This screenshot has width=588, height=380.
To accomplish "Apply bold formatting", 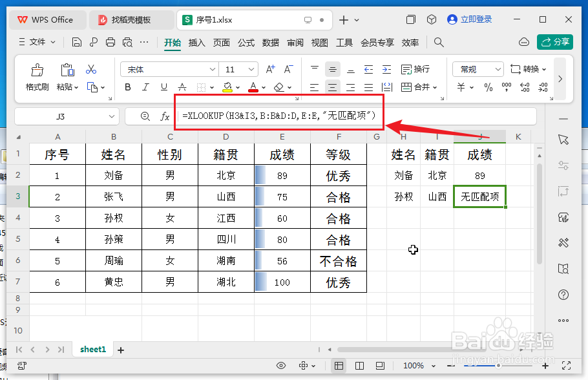I will [x=127, y=87].
